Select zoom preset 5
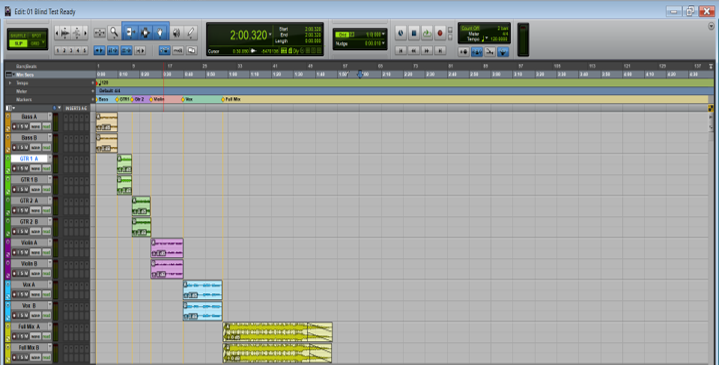Image resolution: width=719 pixels, height=365 pixels. coord(84,50)
